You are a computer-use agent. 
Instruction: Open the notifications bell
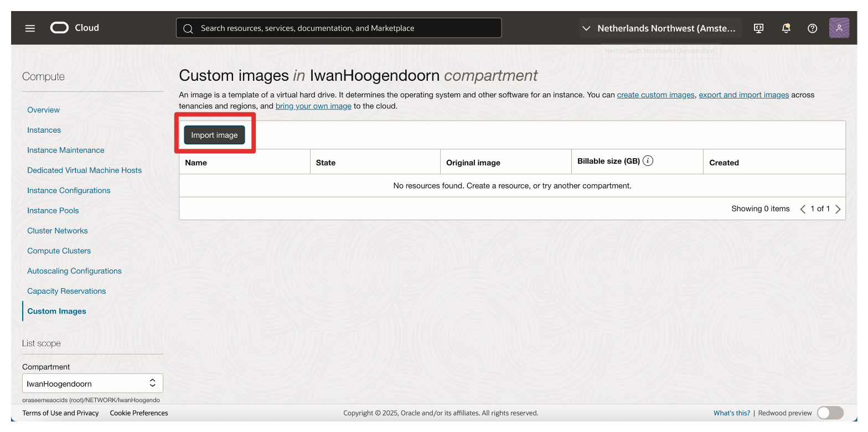pyautogui.click(x=786, y=28)
